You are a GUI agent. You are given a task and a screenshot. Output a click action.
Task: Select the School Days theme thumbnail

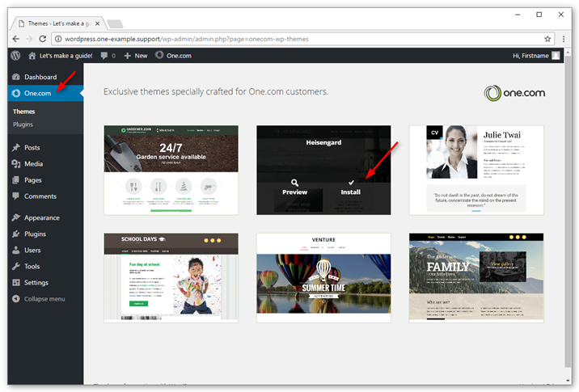(171, 277)
